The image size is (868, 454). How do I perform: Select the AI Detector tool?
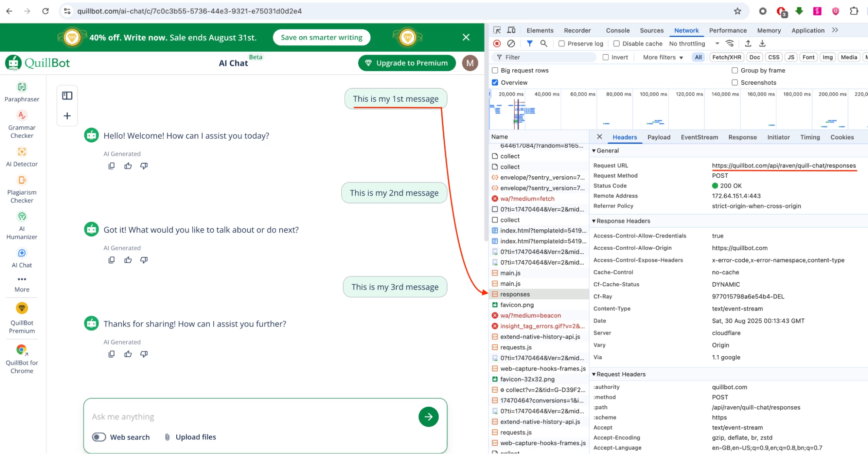coord(22,157)
